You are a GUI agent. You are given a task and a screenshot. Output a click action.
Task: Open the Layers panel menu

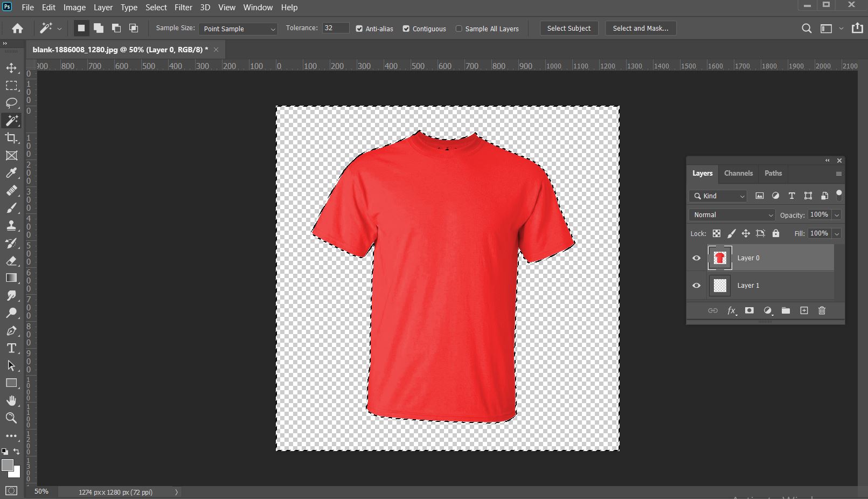[838, 174]
